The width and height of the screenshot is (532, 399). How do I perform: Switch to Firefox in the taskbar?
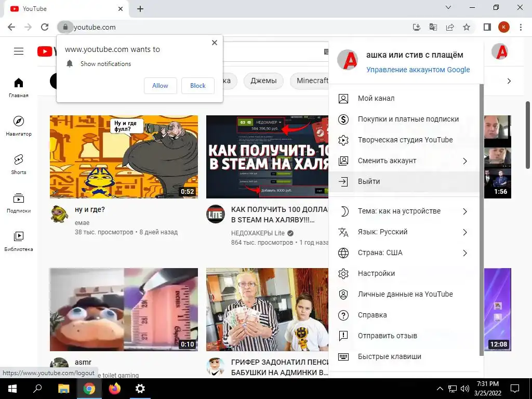click(115, 389)
